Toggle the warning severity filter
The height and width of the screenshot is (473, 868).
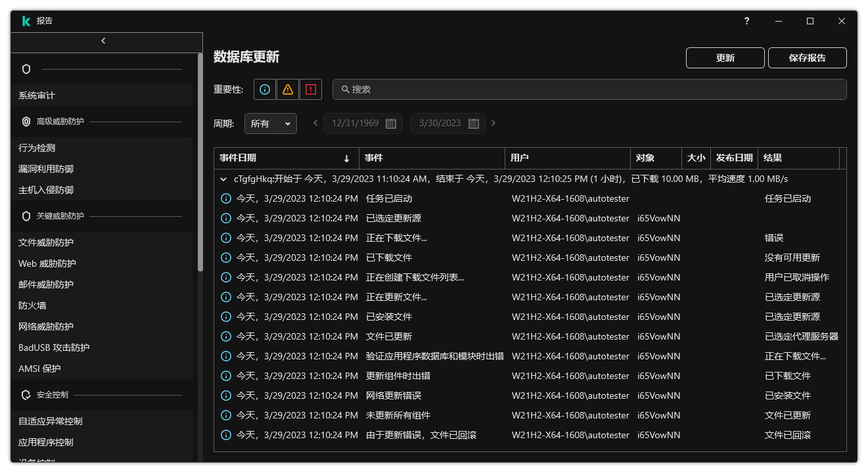point(287,89)
